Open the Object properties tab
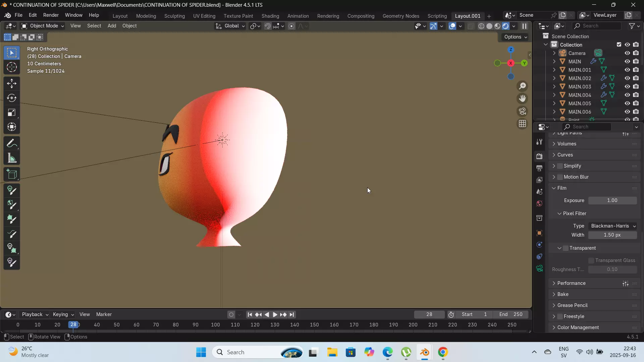This screenshot has width=644, height=362. pyautogui.click(x=539, y=233)
